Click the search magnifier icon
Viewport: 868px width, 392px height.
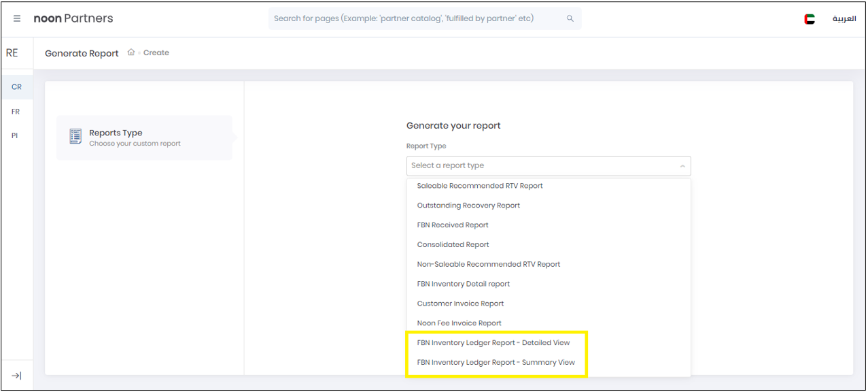pyautogui.click(x=570, y=18)
